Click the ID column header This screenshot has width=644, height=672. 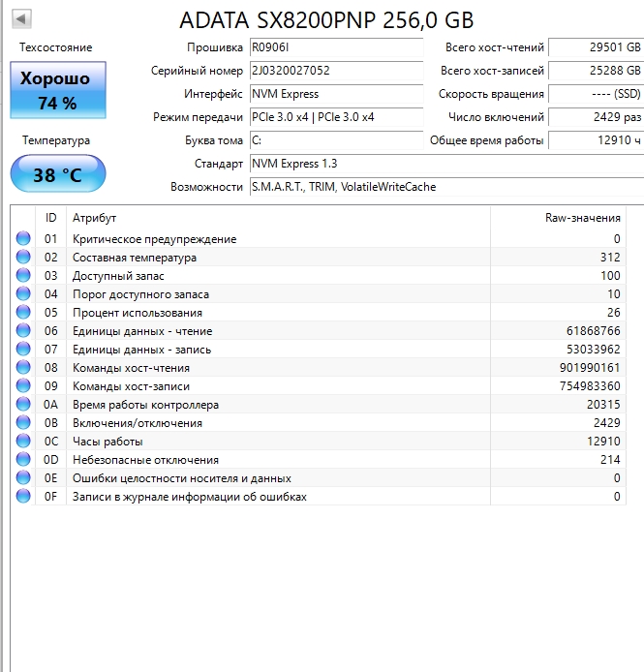(x=50, y=218)
